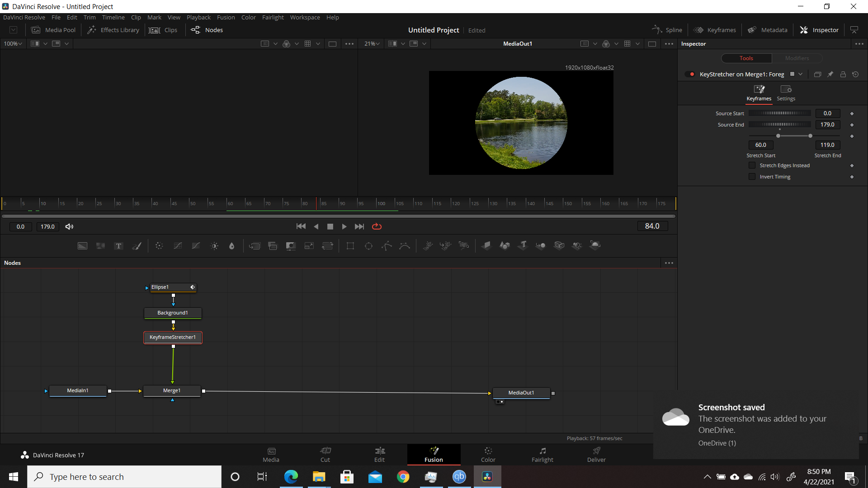Viewport: 868px width, 488px height.
Task: Open the MediaOut1 viewer options dots menu
Action: click(x=669, y=44)
